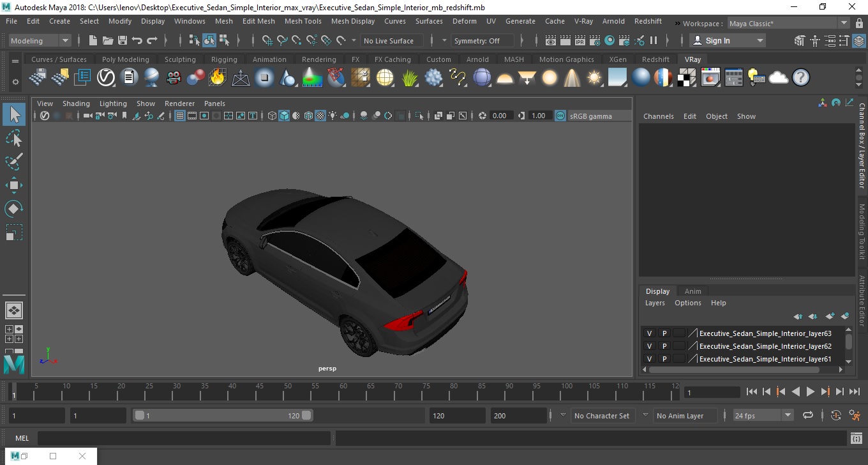Click the V-Ray checkerboard shelf icon
The height and width of the screenshot is (465, 868).
click(x=687, y=78)
